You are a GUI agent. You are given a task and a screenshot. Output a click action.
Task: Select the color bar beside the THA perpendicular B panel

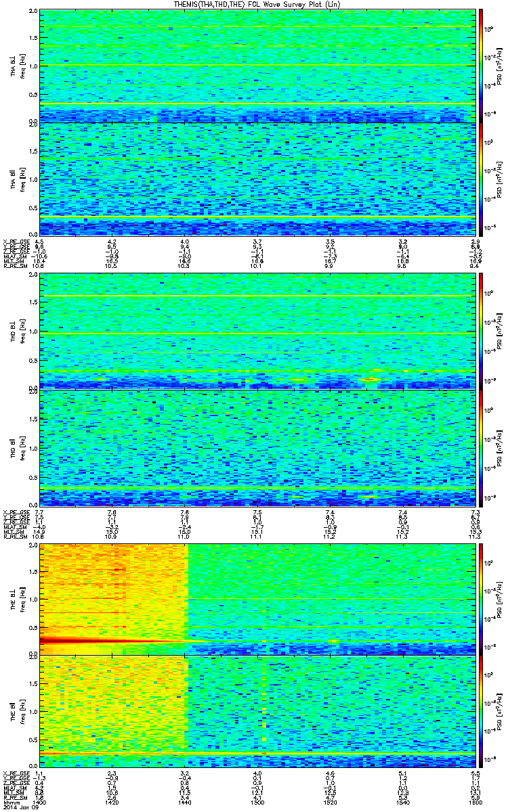click(480, 64)
